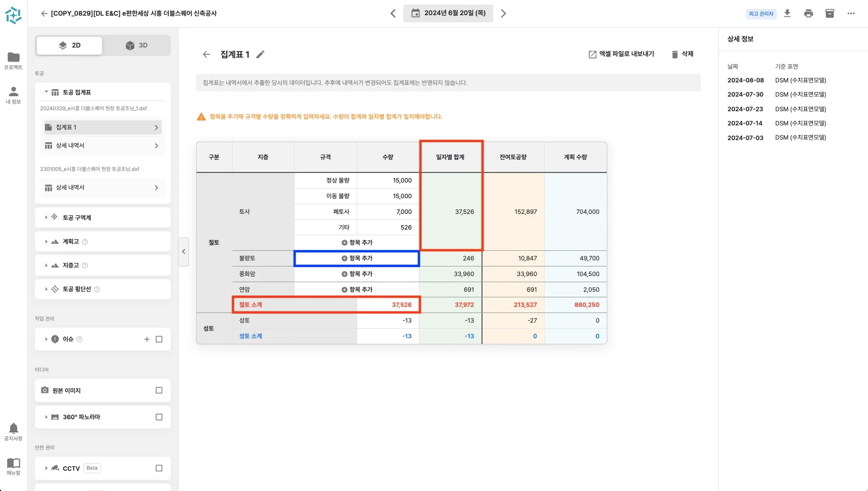Collapse the 토공 집계표 section

46,92
